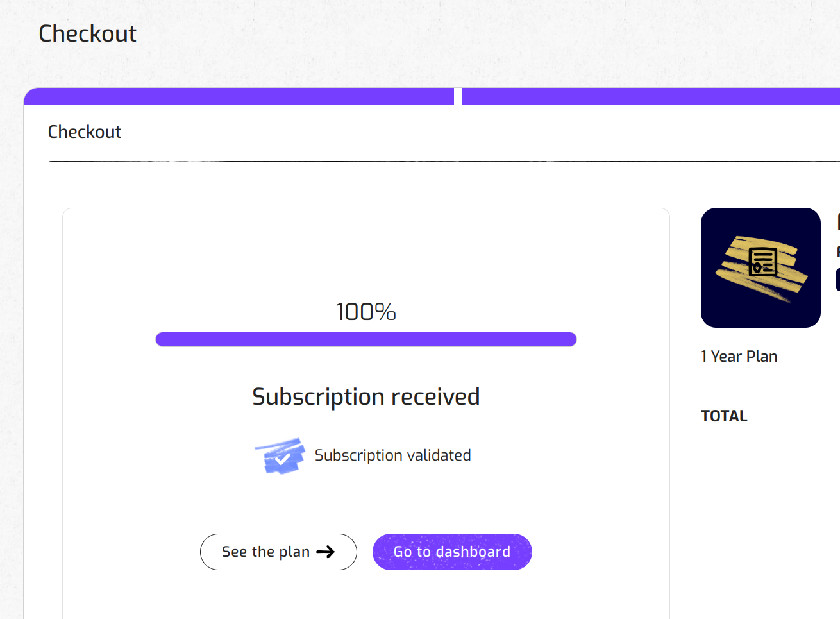Click the Checkout section heading in card

click(85, 132)
